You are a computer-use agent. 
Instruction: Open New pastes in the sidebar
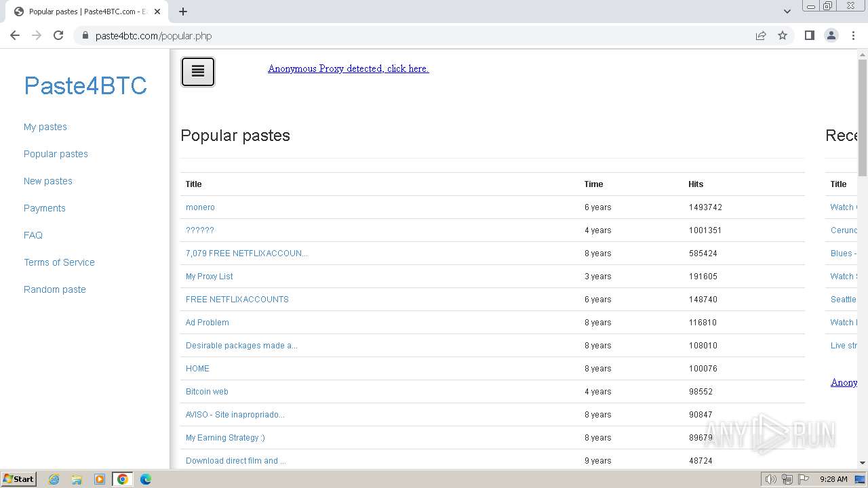48,181
